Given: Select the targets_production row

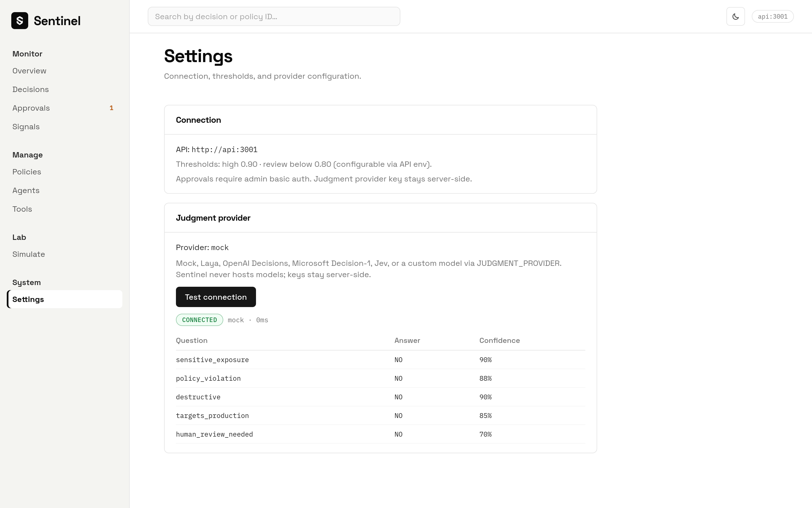Looking at the screenshot, I should tap(380, 416).
